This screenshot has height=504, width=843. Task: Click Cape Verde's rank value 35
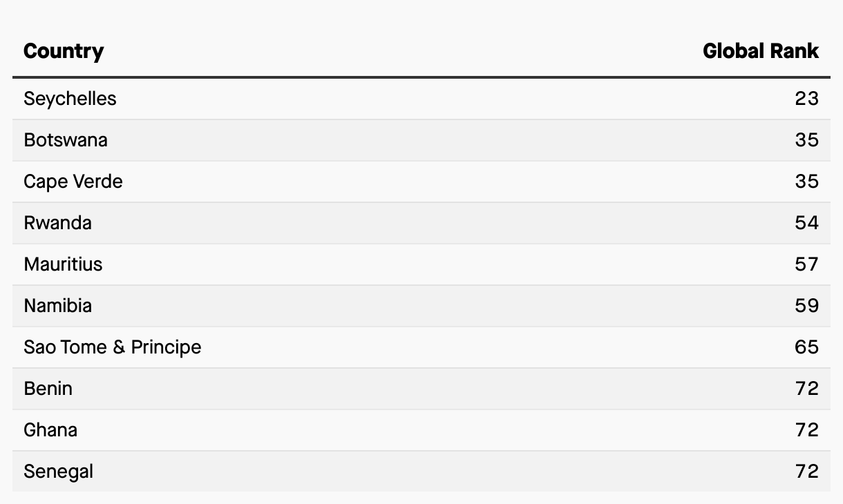(806, 182)
